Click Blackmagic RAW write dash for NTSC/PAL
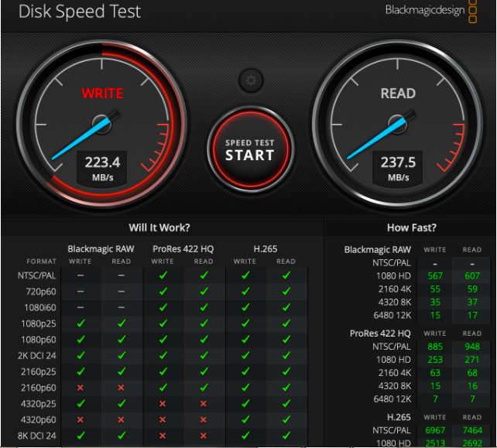Image resolution: width=497 pixels, height=448 pixels. (x=81, y=275)
